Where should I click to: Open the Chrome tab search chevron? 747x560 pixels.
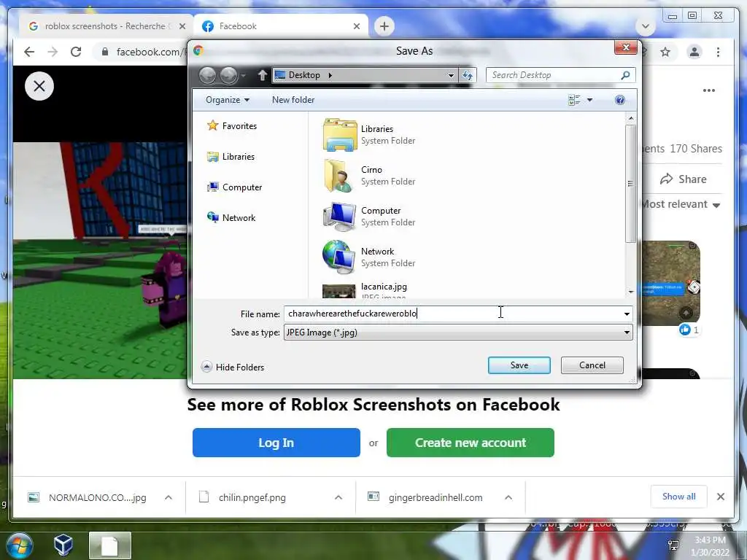646,26
